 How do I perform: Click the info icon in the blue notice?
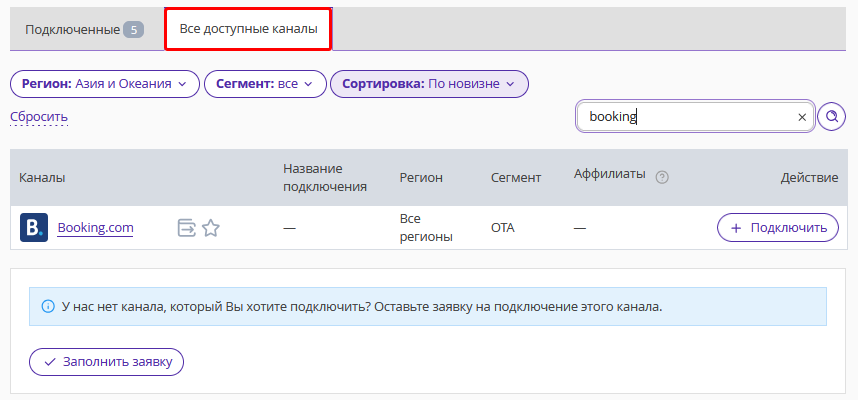(x=48, y=306)
